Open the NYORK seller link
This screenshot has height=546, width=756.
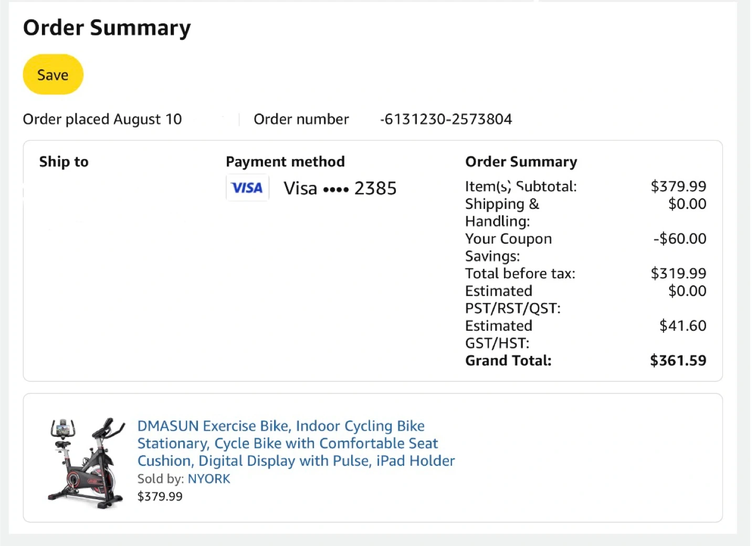[x=209, y=479]
